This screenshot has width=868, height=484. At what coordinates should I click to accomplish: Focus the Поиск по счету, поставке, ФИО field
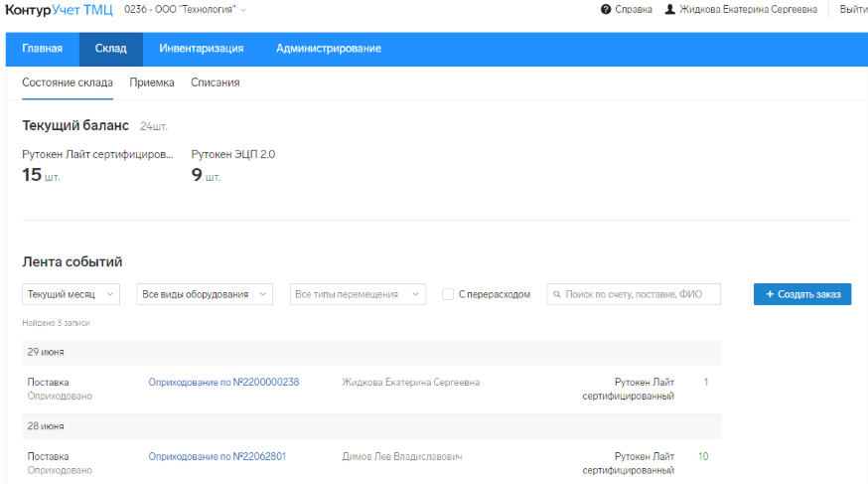coord(634,294)
